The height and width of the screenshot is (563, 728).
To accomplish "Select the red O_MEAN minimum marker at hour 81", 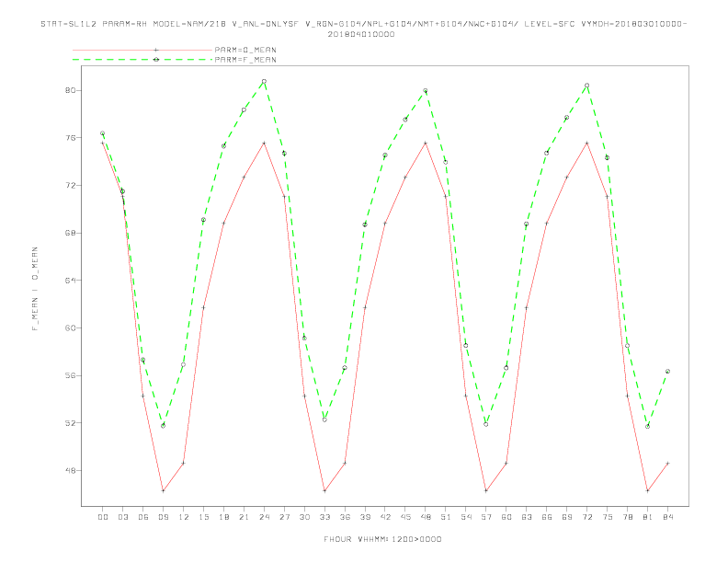I will point(648,490).
